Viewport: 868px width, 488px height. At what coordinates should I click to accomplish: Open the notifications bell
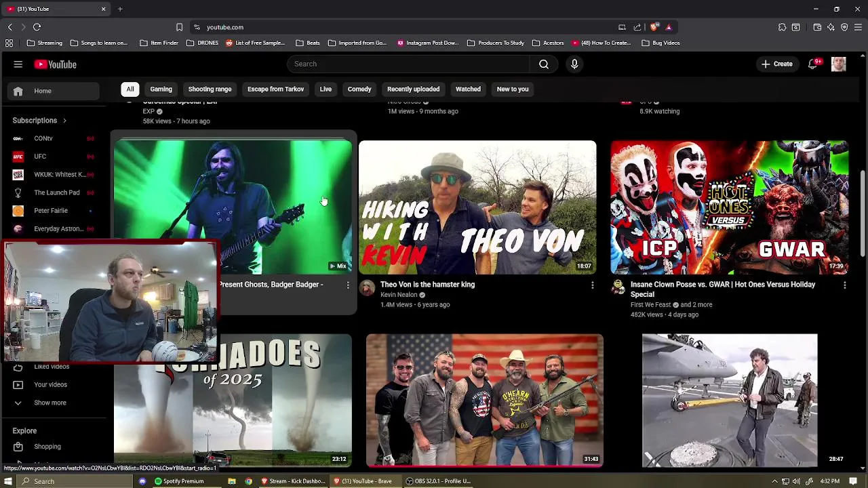(813, 64)
